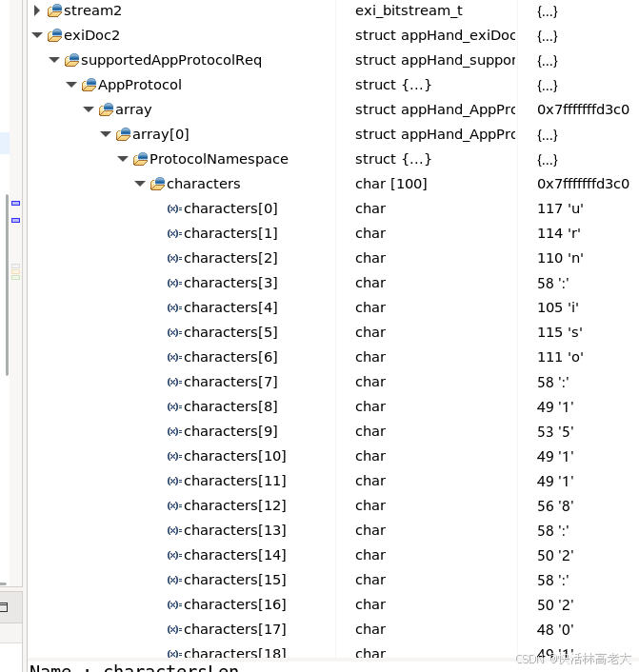Select the exiDoc2 variable name
The height and width of the screenshot is (672, 639).
tap(91, 35)
